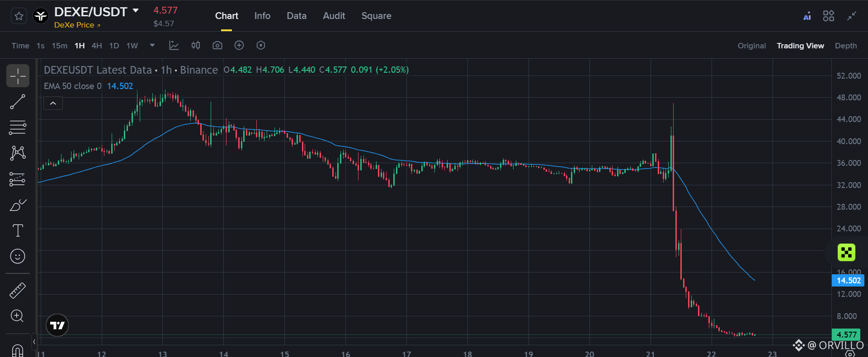Click the green pixel-icon floating widget
The image size is (868, 357).
(846, 252)
